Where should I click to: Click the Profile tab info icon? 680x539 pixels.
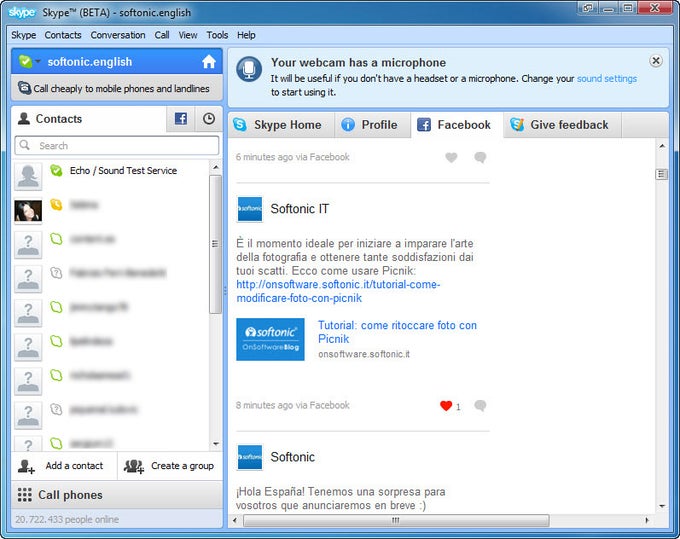pyautogui.click(x=348, y=125)
